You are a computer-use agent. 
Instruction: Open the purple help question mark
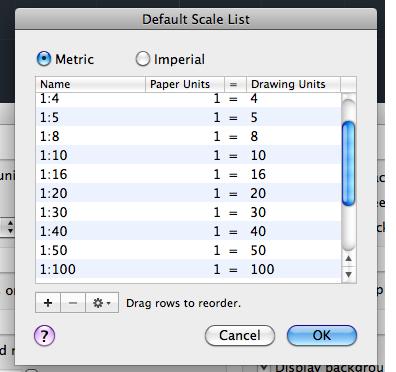coord(44,335)
